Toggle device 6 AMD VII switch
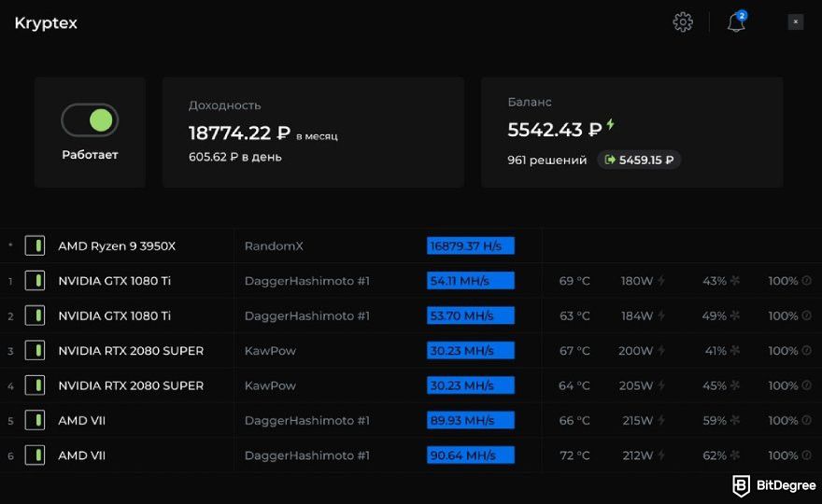This screenshot has height=504, width=822. (35, 455)
